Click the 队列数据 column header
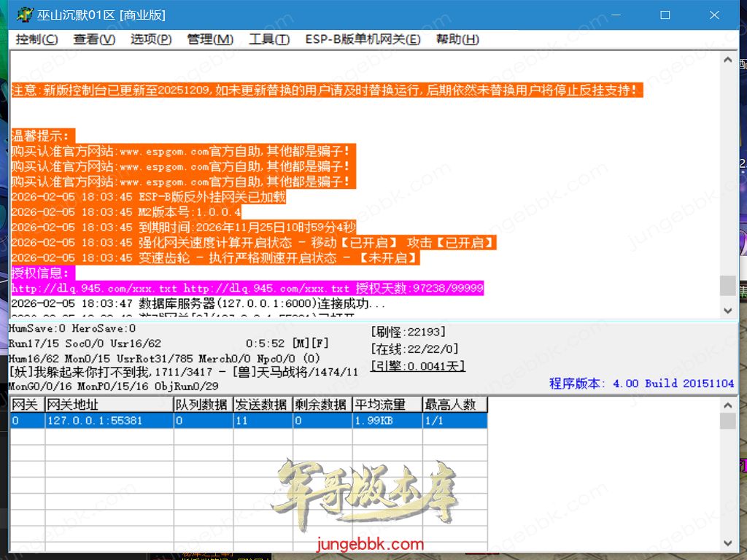The width and height of the screenshot is (747, 560). [x=202, y=405]
